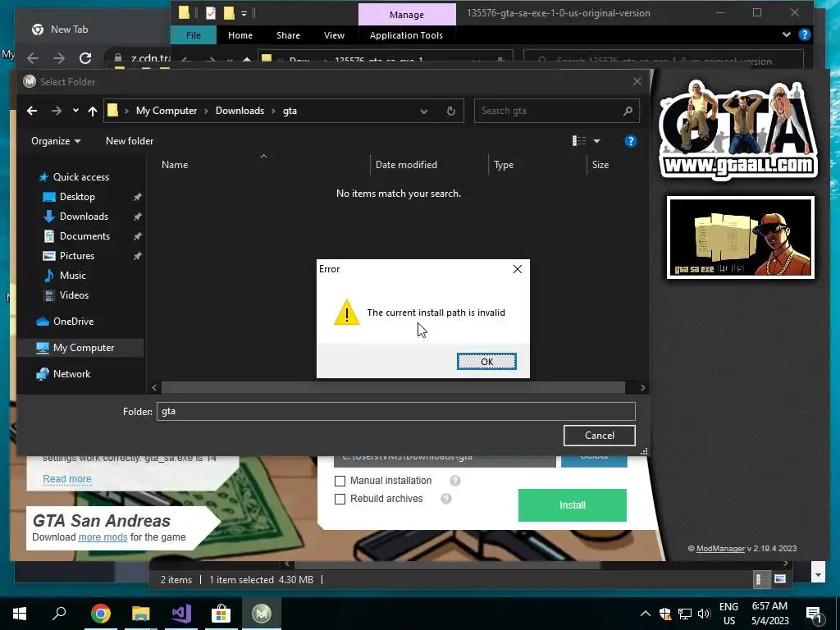Close the Error dialog with X
840x630 pixels.
tap(517, 269)
